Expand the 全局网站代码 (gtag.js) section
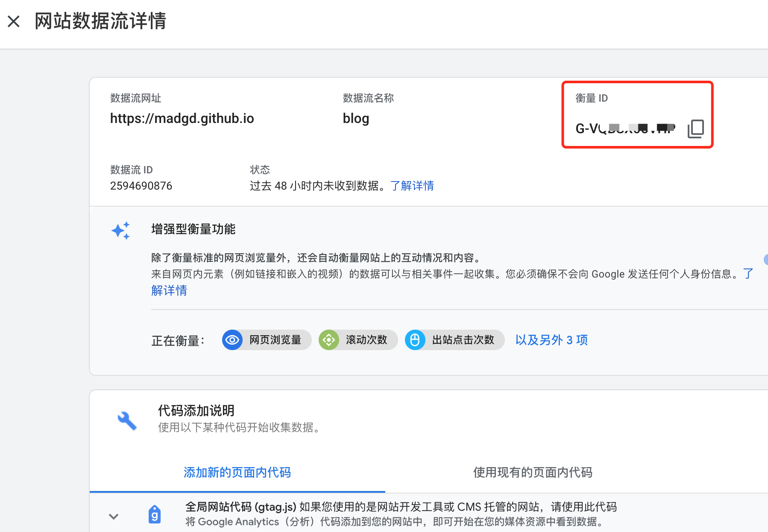Viewport: 768px width, 532px height. (114, 516)
